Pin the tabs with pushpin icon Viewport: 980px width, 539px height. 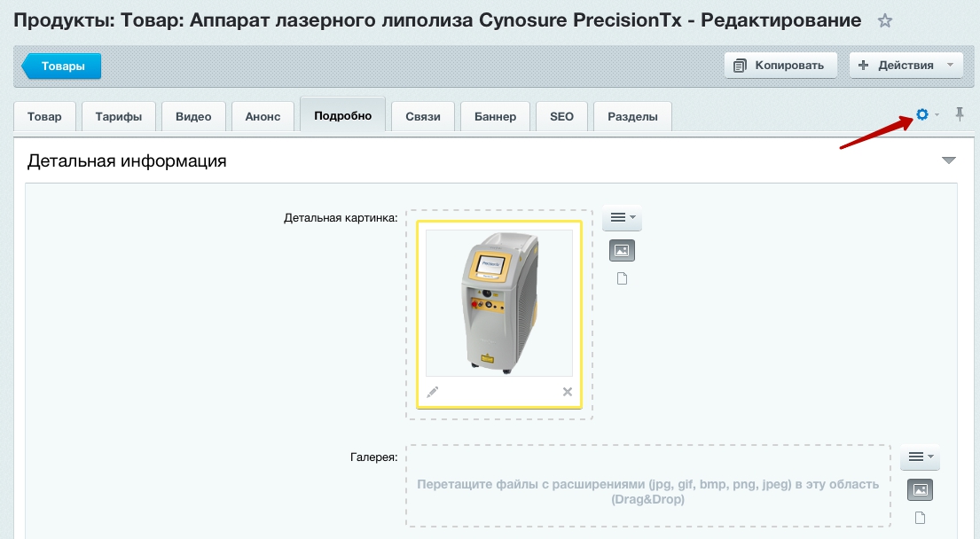tap(960, 114)
